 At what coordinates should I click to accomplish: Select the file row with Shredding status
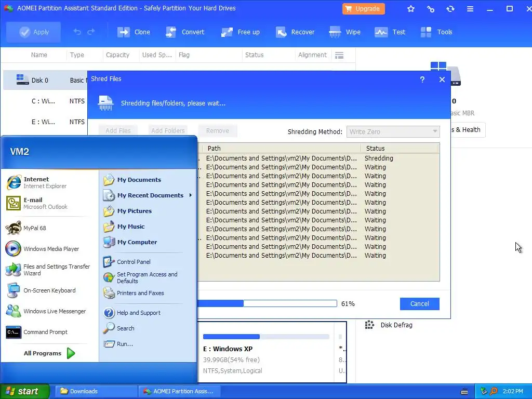318,158
